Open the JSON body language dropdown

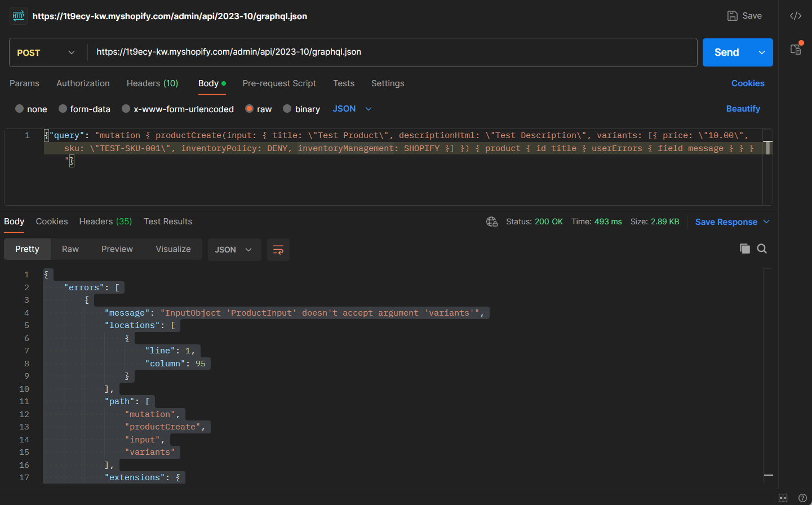352,109
